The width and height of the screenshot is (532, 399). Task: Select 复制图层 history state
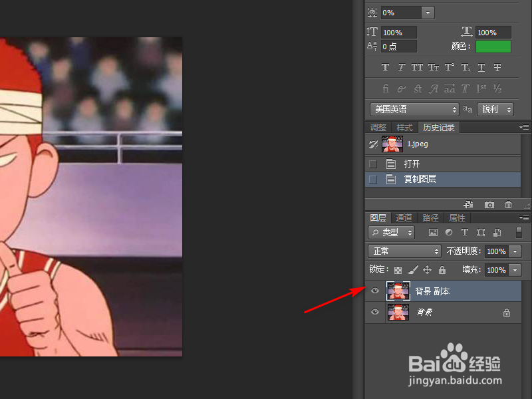click(443, 179)
